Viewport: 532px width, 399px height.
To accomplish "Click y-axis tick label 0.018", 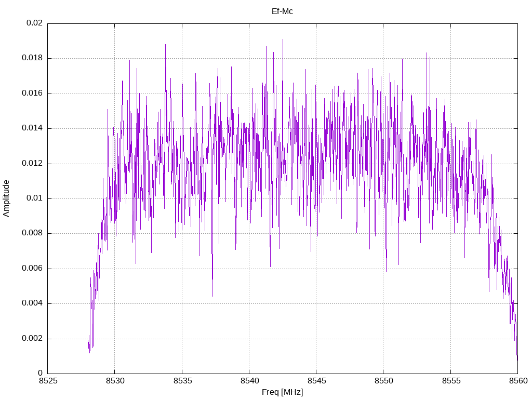I will pos(32,58).
